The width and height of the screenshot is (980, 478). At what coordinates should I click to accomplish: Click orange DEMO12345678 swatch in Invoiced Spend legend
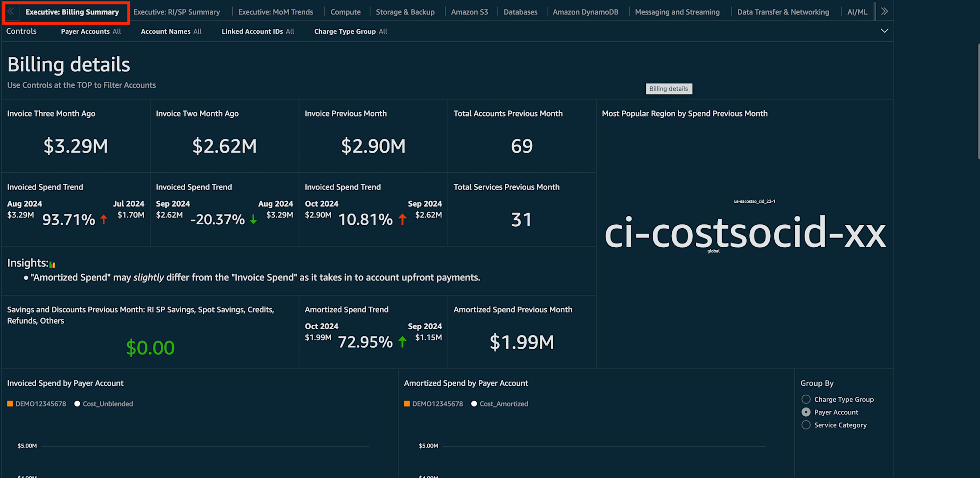pos(10,404)
